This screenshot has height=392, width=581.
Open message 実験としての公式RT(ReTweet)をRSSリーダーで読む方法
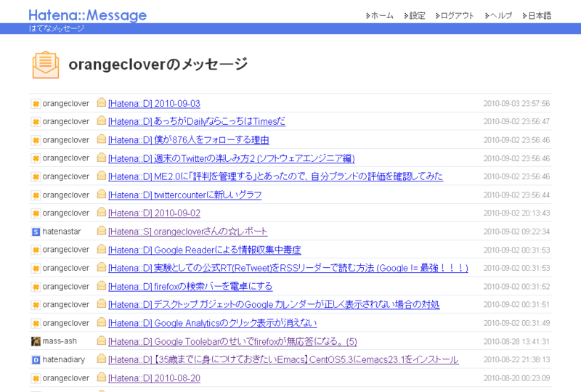tap(288, 268)
